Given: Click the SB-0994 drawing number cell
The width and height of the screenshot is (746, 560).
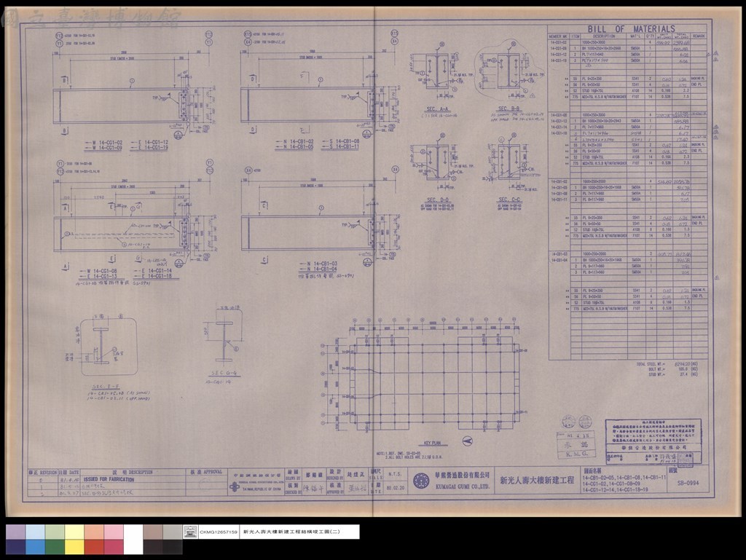Looking at the screenshot, I should coord(688,484).
